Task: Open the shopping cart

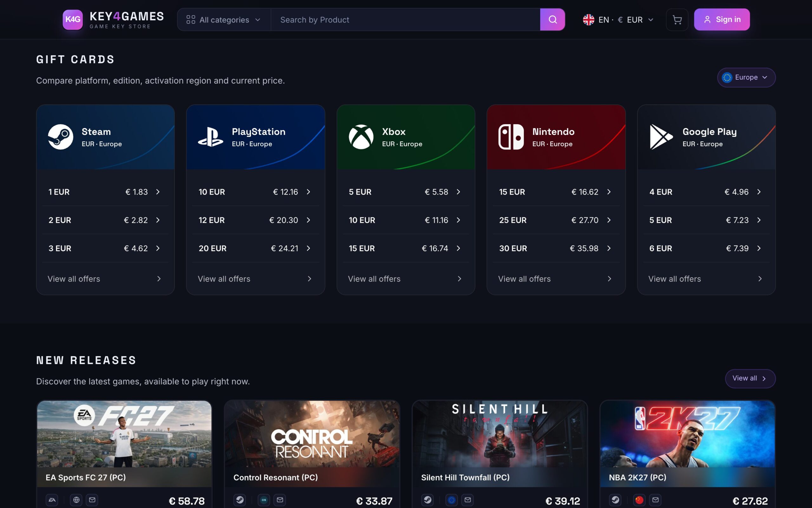Action: 677,19
